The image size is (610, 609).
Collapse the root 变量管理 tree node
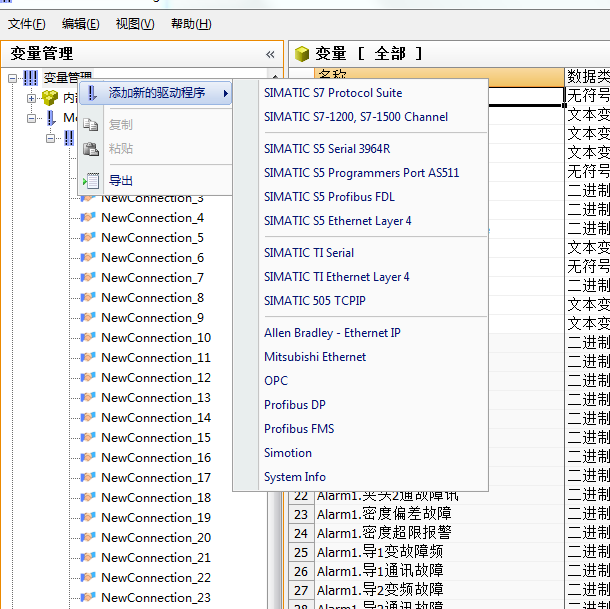coord(12,78)
